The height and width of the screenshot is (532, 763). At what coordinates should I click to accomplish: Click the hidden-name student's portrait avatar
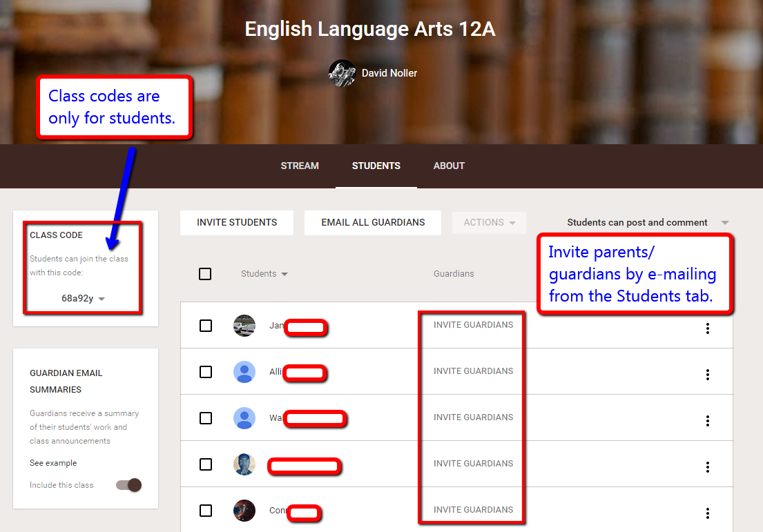[244, 464]
